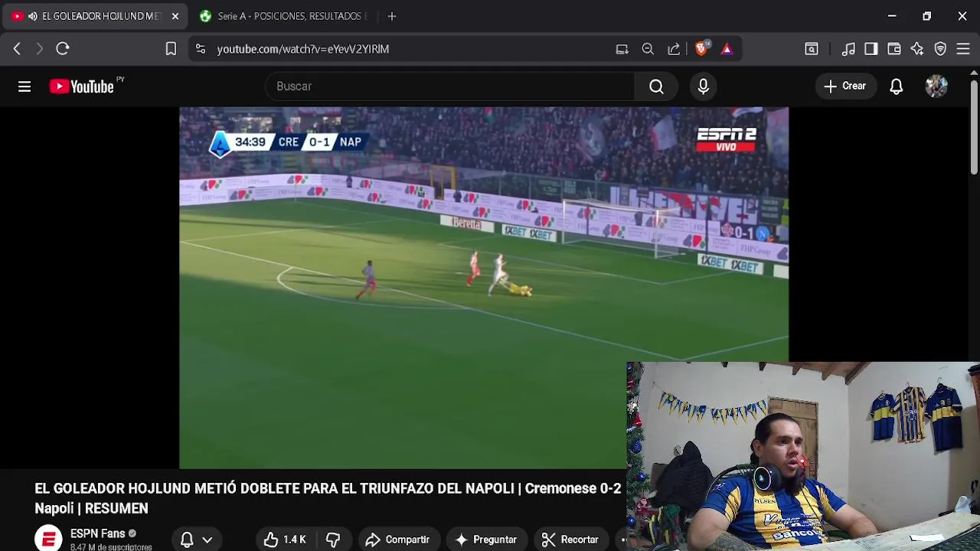The image size is (980, 551).
Task: Click the Preguntar button
Action: click(486, 540)
